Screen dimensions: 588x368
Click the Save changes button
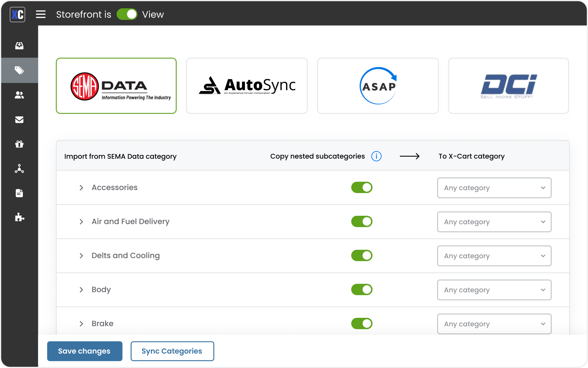pos(84,351)
